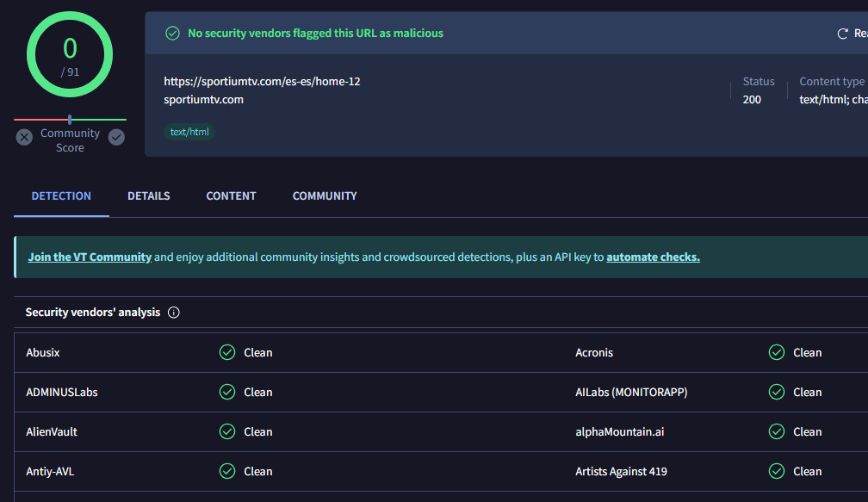Click the community score downvote X icon
The image size is (868, 502).
tap(24, 137)
